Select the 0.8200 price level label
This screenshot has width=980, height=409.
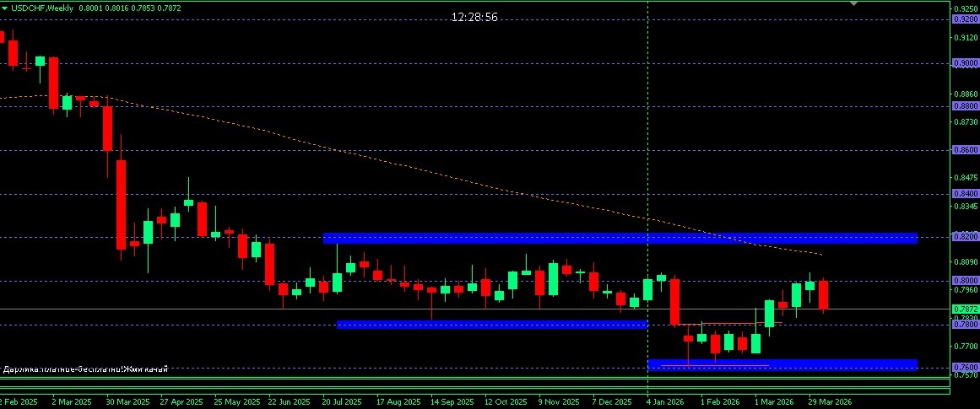point(965,237)
